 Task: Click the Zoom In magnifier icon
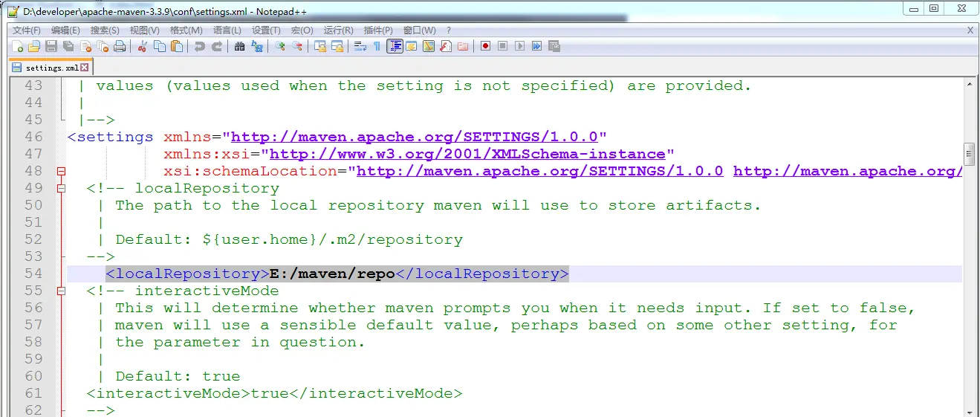pos(280,46)
